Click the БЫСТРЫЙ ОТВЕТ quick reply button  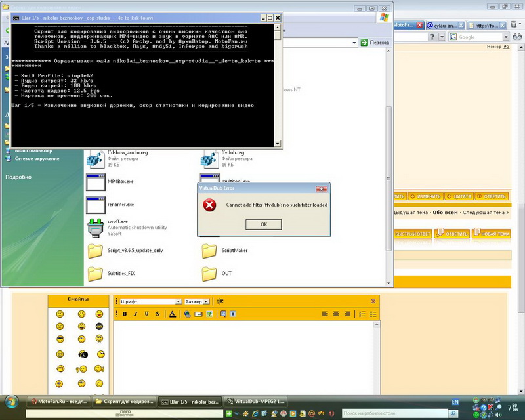(x=413, y=234)
